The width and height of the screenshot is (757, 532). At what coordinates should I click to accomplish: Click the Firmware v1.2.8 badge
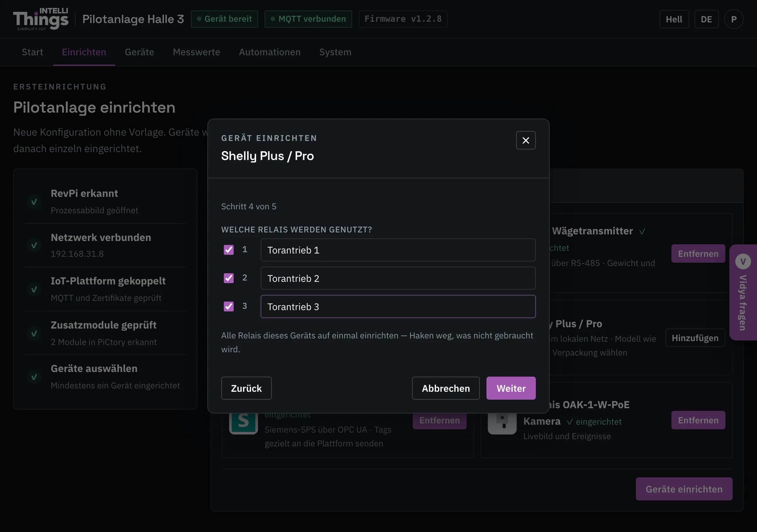click(403, 19)
